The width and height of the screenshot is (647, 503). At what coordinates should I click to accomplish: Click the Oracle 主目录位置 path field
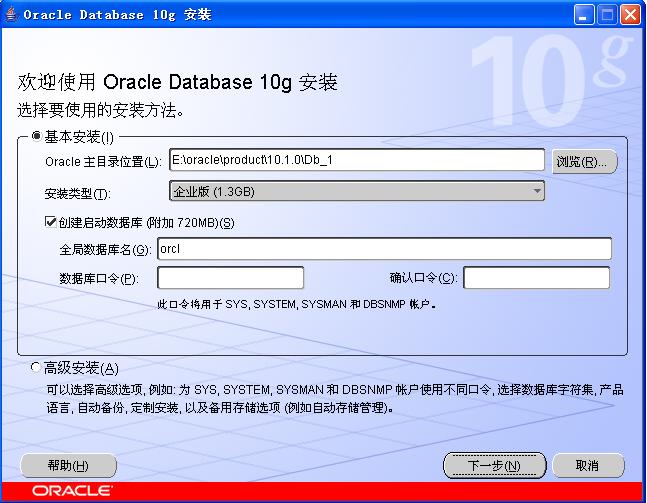(x=357, y=160)
